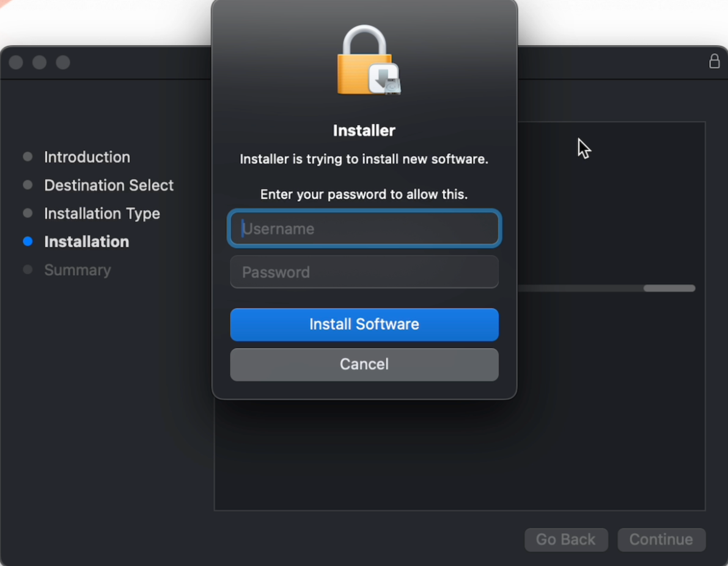Screen dimensions: 728x566
Task: Select Introduction in the sidebar steps
Action: [x=87, y=157]
